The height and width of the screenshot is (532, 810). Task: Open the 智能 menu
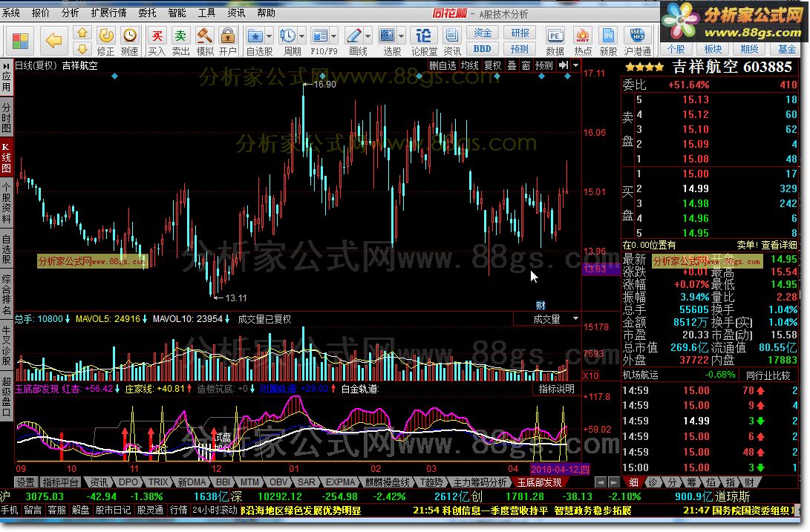[177, 13]
